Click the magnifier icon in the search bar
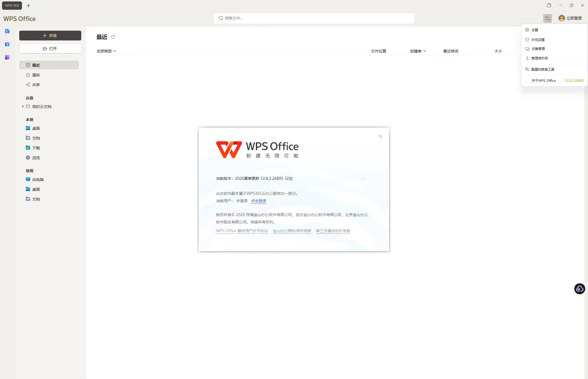This screenshot has width=588, height=379. click(x=221, y=18)
